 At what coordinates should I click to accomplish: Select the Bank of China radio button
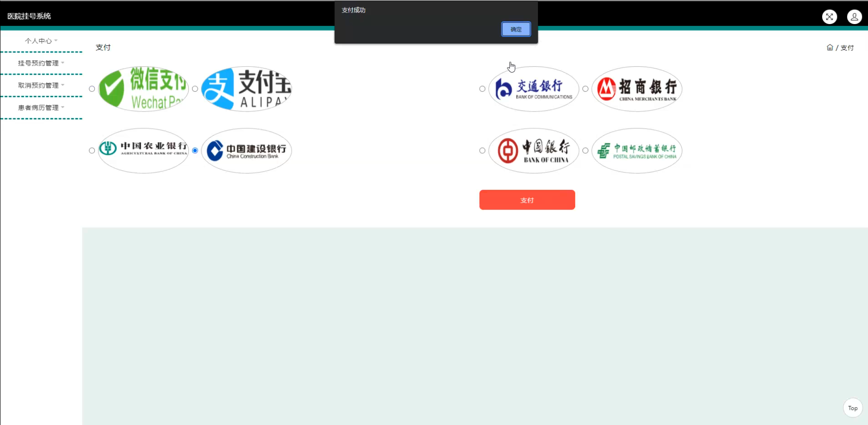[482, 150]
